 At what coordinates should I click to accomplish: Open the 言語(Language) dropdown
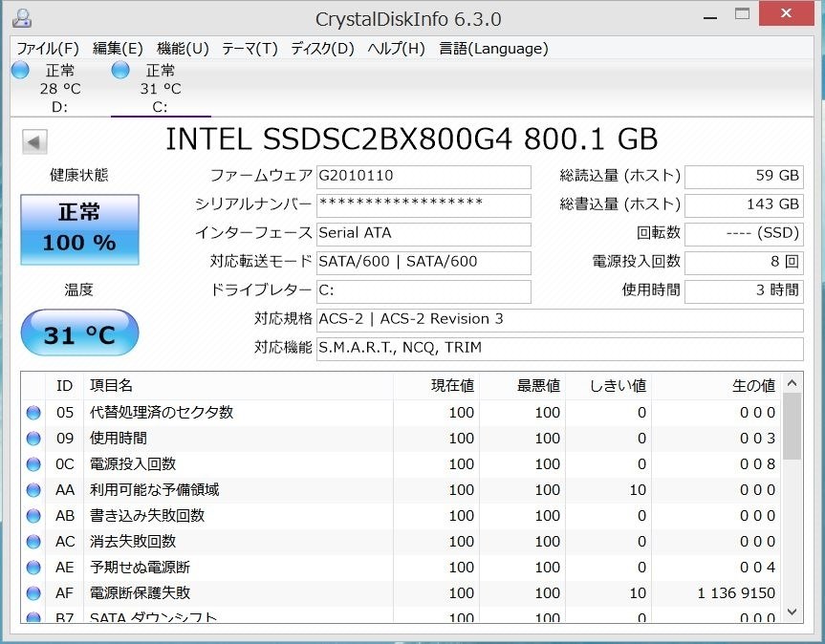(x=493, y=48)
